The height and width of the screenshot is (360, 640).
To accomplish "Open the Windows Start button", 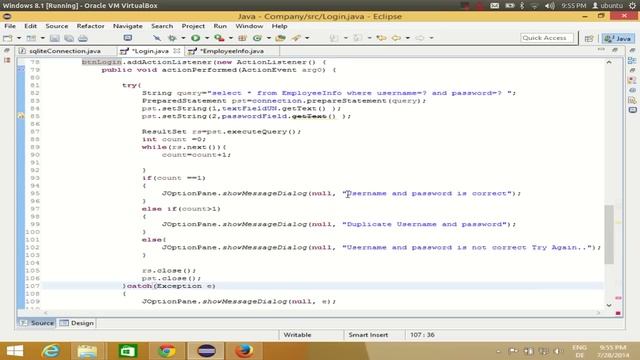I will coord(15,351).
